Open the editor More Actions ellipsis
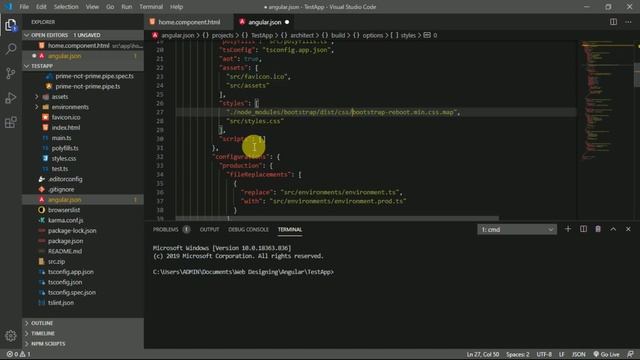The image size is (640, 360). tap(628, 22)
